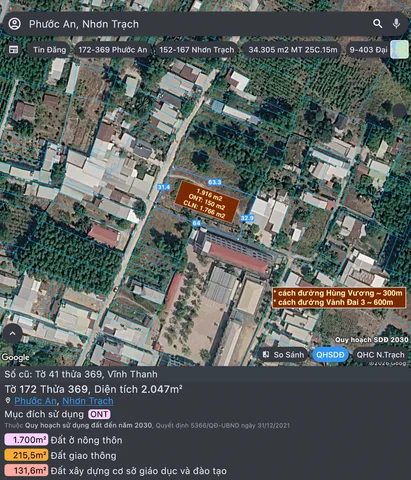This screenshot has height=480, width=411.
Task: Click Đất ở nông thôn label
Action: [86, 440]
